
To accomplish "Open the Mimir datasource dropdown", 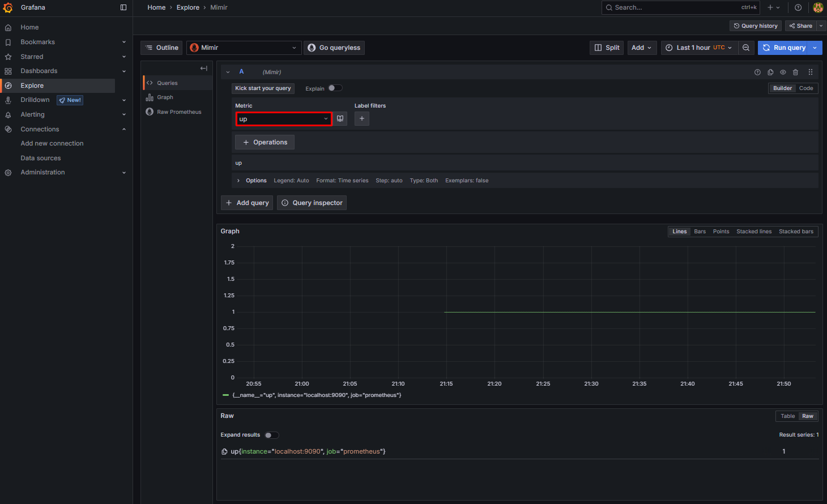I will coord(244,48).
